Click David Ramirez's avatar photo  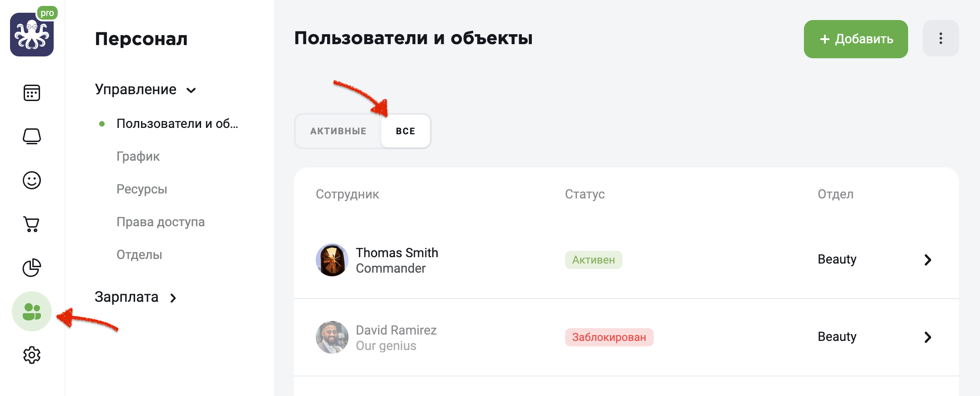click(x=332, y=337)
